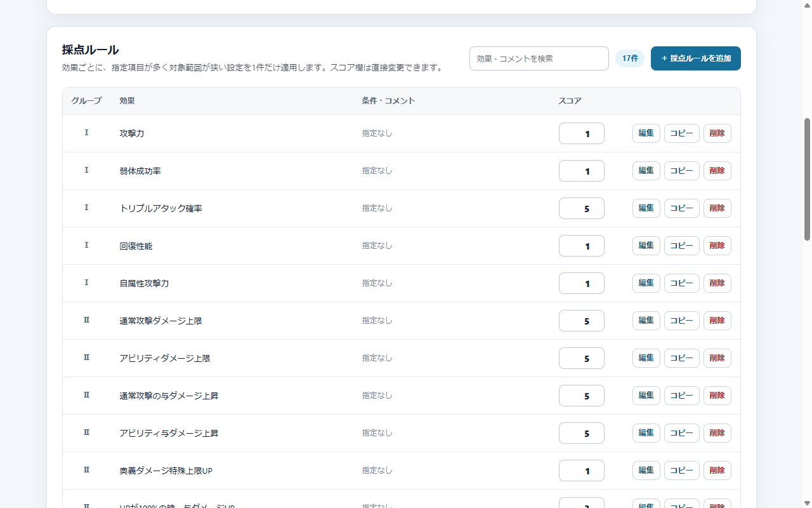Edit the アビリティ与ダメージ上昇 rule
Image resolution: width=812 pixels, height=508 pixels.
coord(646,433)
